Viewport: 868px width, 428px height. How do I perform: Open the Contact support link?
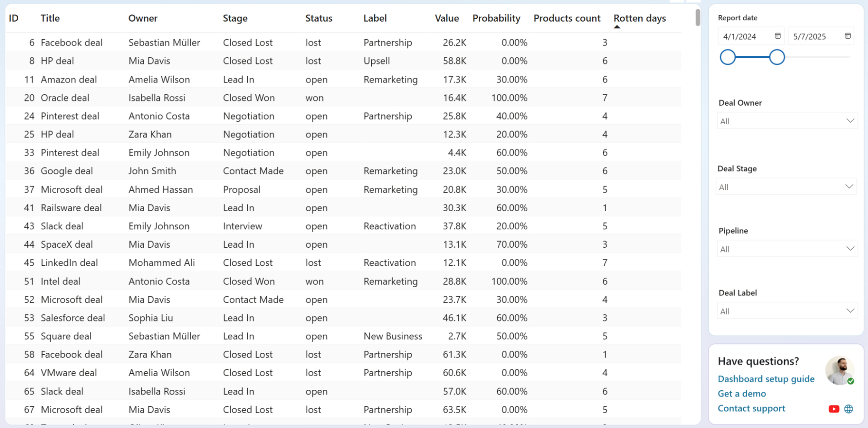(x=751, y=408)
